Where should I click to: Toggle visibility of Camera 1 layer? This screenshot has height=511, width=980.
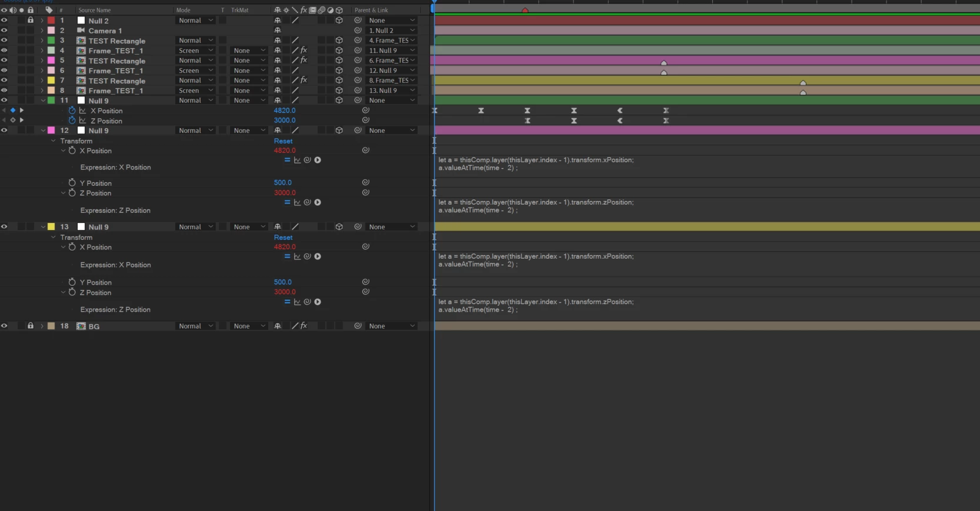coord(4,31)
